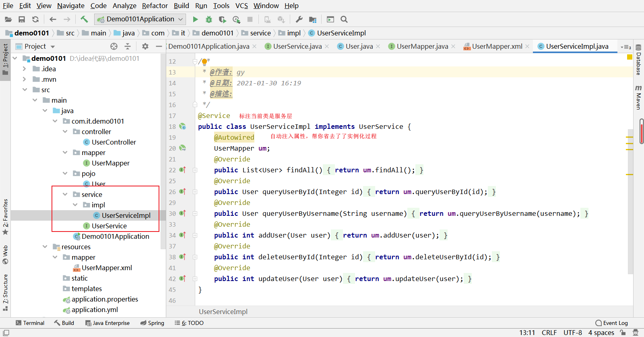
Task: Open the Refactor menu
Action: (155, 6)
